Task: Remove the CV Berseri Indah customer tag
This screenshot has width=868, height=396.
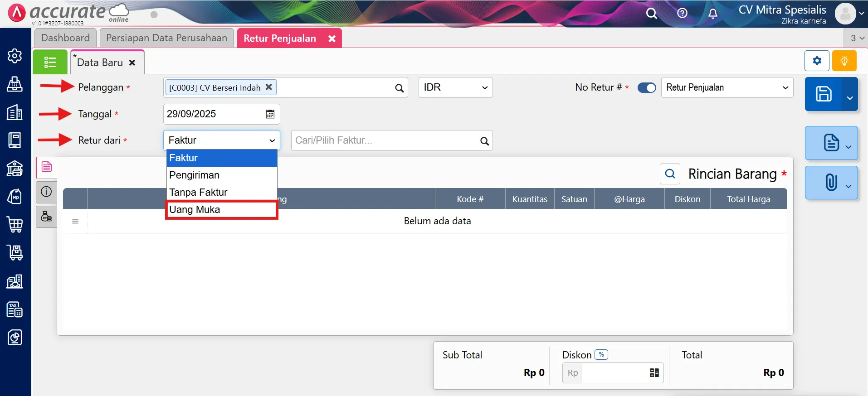Action: click(x=269, y=87)
